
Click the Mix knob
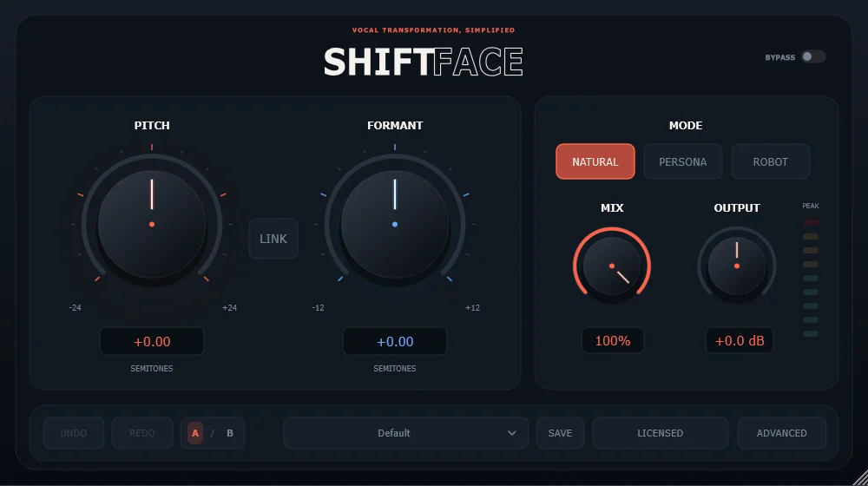pyautogui.click(x=612, y=266)
